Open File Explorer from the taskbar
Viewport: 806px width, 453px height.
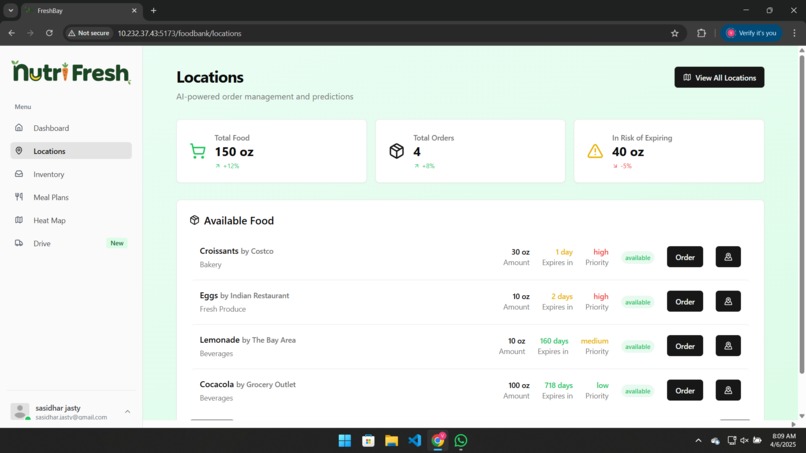tap(391, 441)
